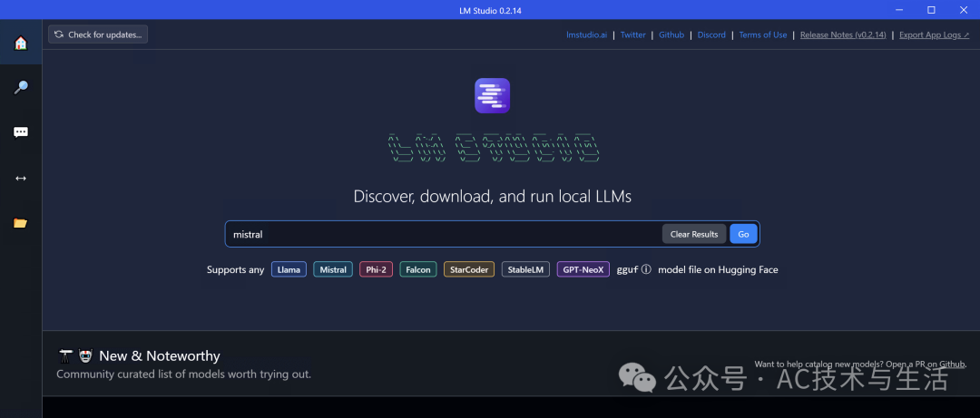Maximize the LM Studio window
Image resolution: width=980 pixels, height=418 pixels.
click(931, 9)
